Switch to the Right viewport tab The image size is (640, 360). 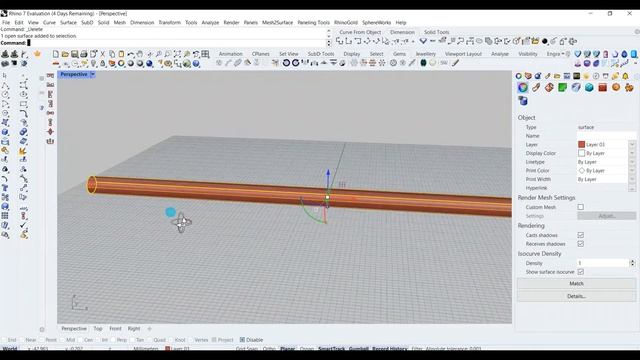point(134,329)
